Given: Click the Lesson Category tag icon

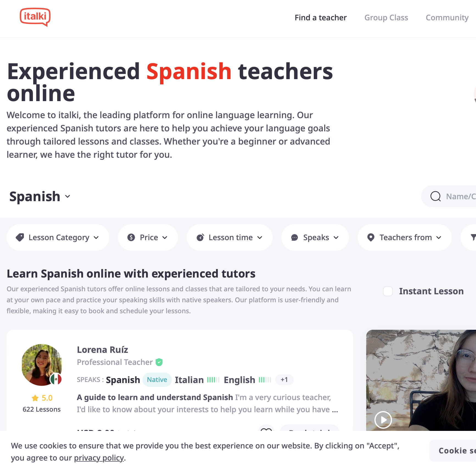Looking at the screenshot, I should click(20, 237).
